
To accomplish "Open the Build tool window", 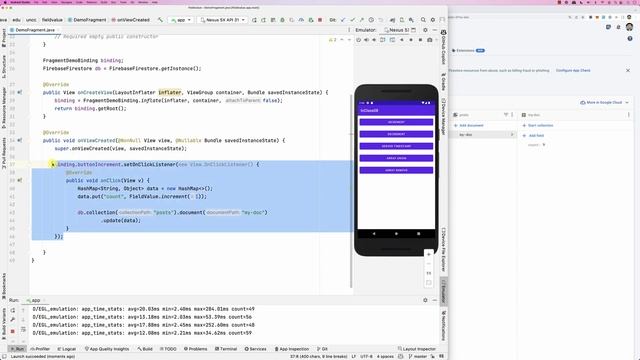I will click(145, 349).
